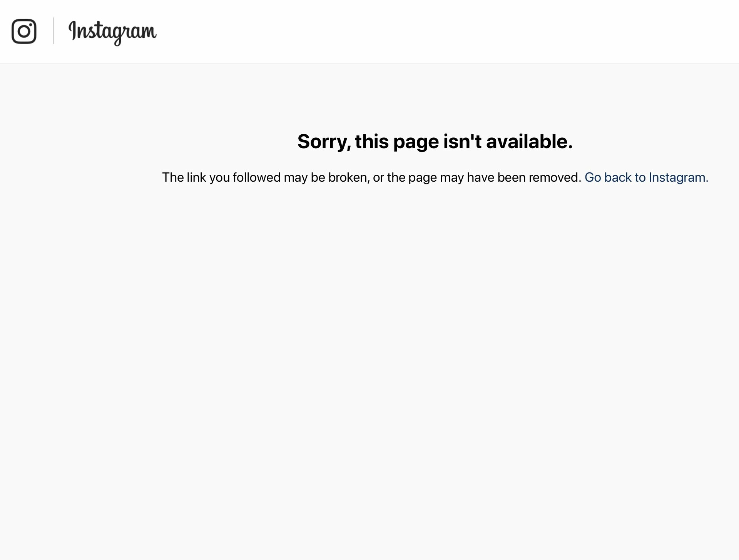
Task: Follow the 'Go back to Instagram.' link
Action: (x=646, y=177)
